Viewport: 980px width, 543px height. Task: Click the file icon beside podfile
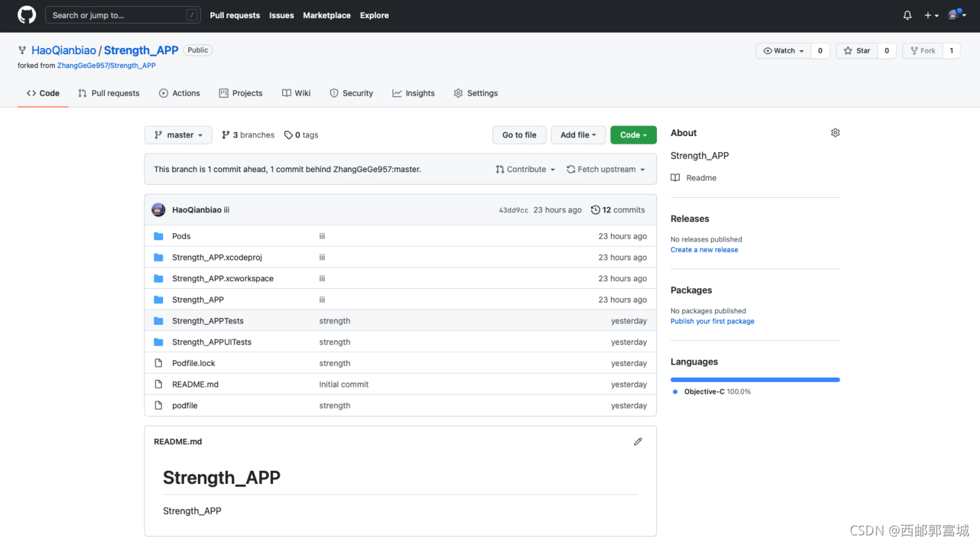[x=158, y=406]
